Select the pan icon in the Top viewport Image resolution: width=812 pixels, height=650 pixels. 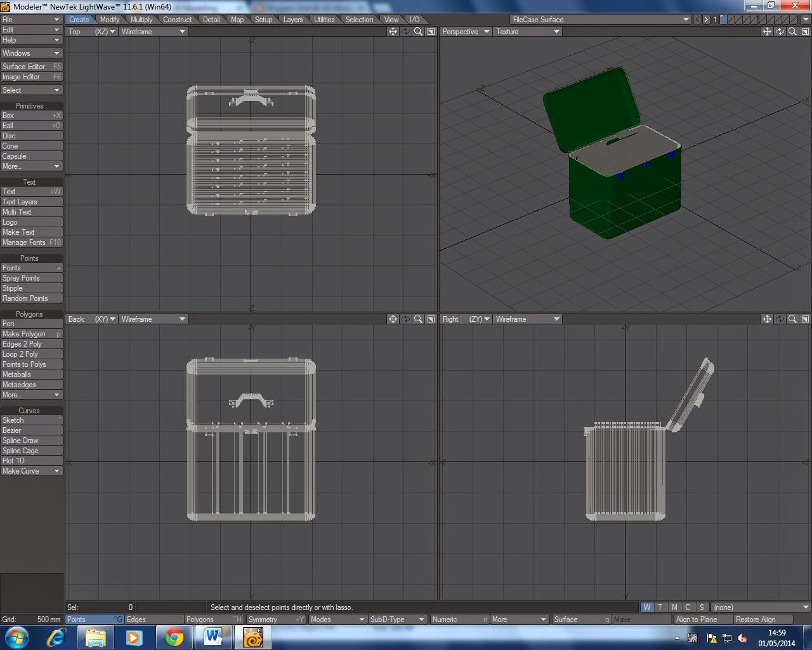point(393,32)
